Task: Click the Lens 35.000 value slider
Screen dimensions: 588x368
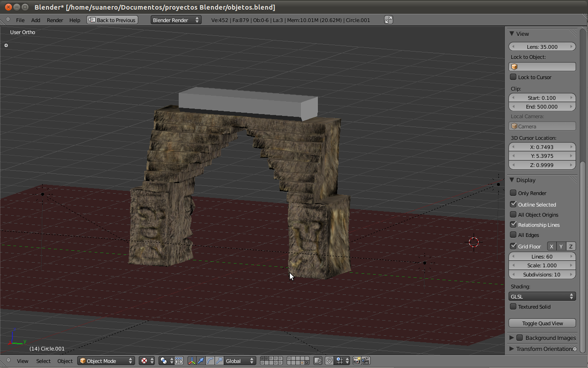Action: point(542,47)
